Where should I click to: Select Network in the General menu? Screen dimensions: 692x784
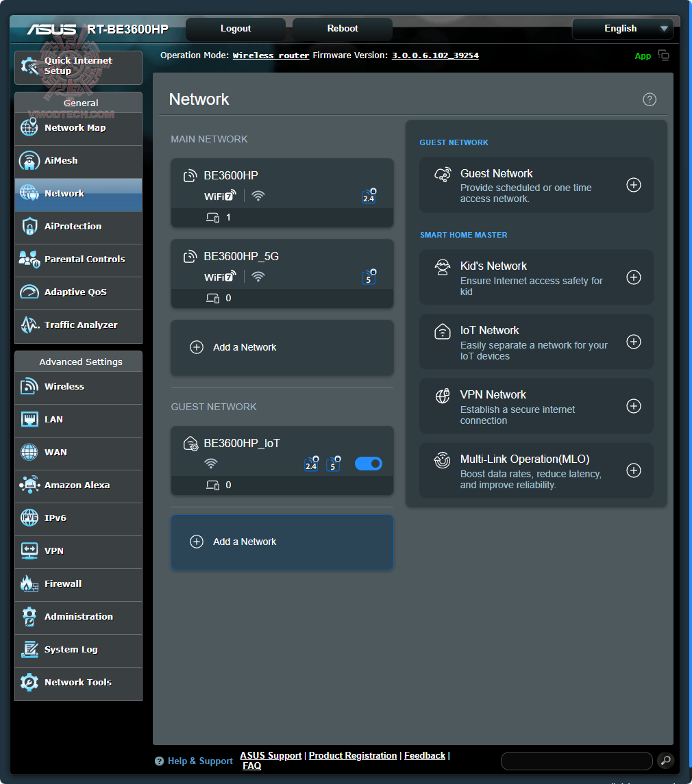[79, 194]
